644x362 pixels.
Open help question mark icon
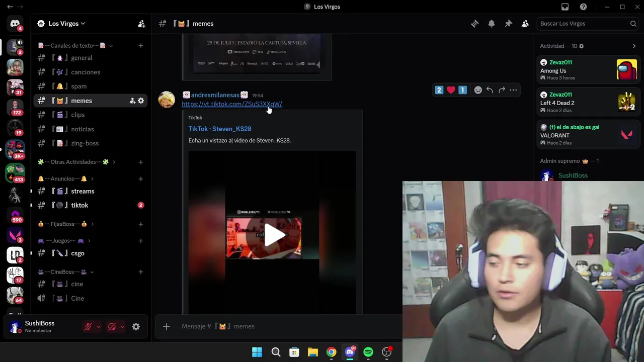click(583, 7)
